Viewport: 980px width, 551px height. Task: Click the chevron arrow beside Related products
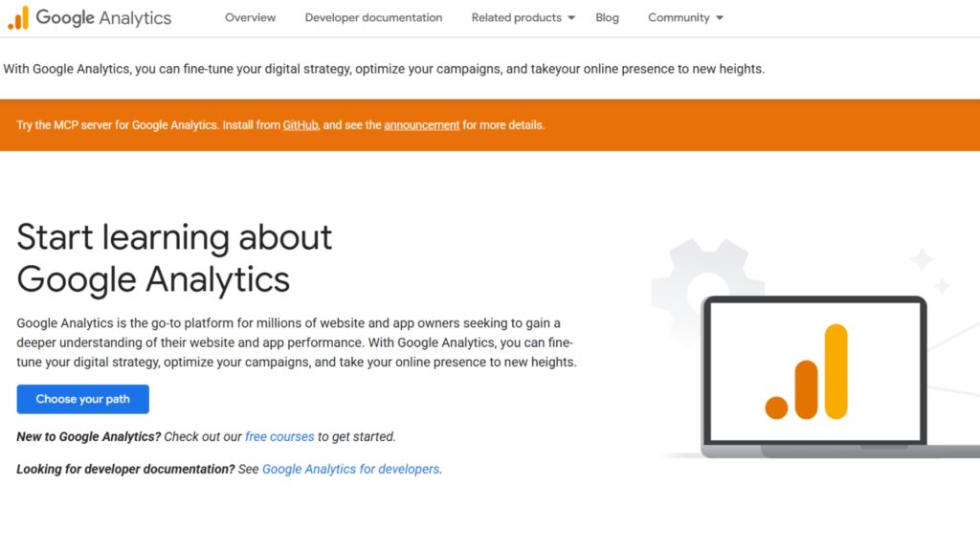[573, 17]
